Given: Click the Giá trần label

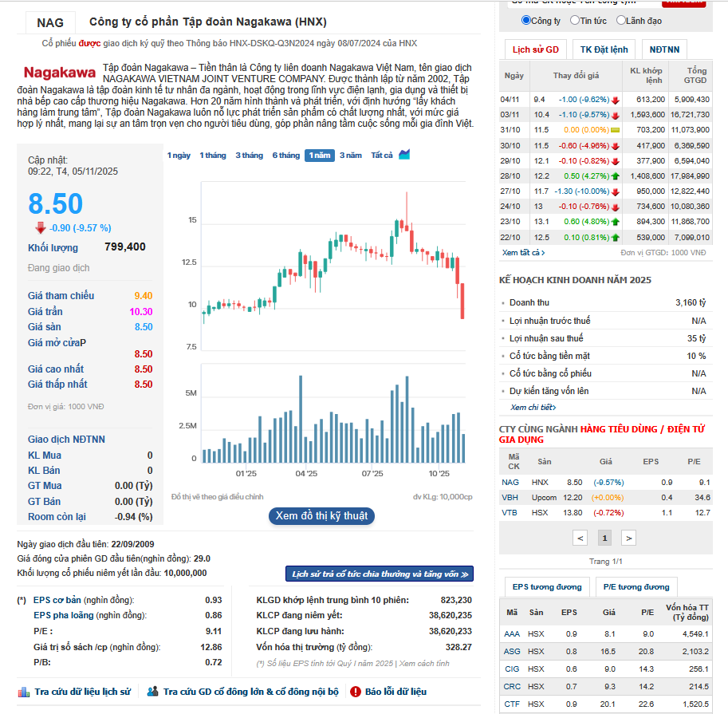Looking at the screenshot, I should [x=45, y=312].
